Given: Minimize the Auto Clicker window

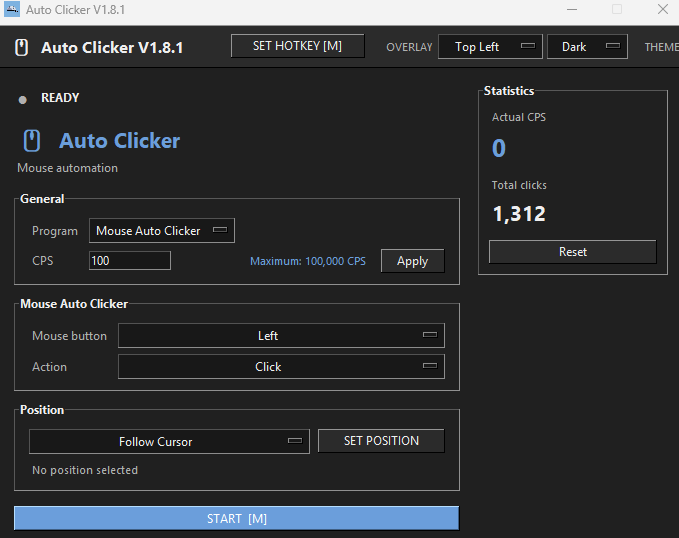Looking at the screenshot, I should pos(572,10).
